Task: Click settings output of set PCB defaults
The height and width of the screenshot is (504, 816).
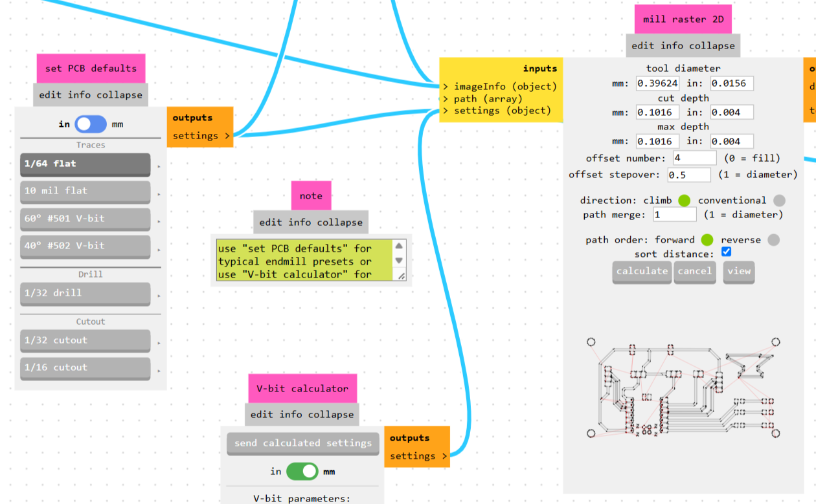Action: (x=201, y=136)
